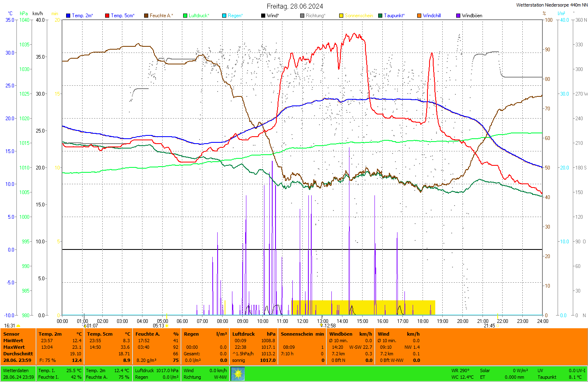Click the yellow Sonnenschein legend square

coord(341,16)
